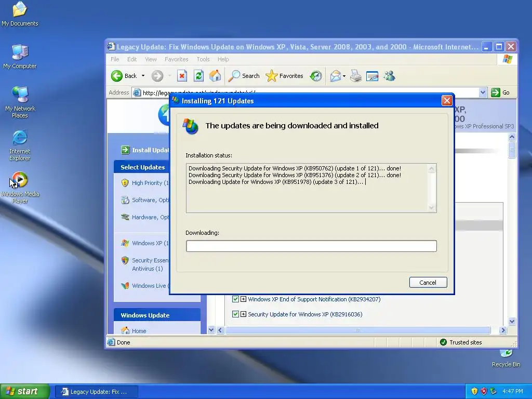Click the Stop page loading icon

click(182, 76)
